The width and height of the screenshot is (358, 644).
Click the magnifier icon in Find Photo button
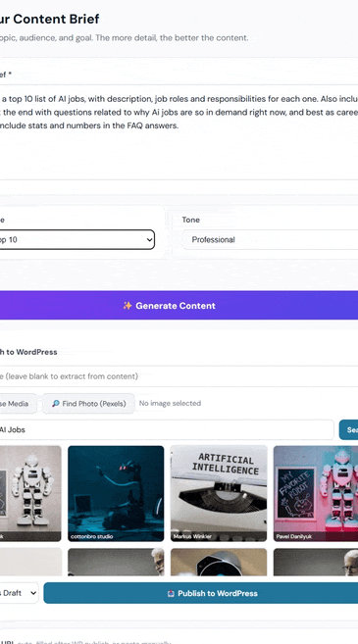coord(56,404)
